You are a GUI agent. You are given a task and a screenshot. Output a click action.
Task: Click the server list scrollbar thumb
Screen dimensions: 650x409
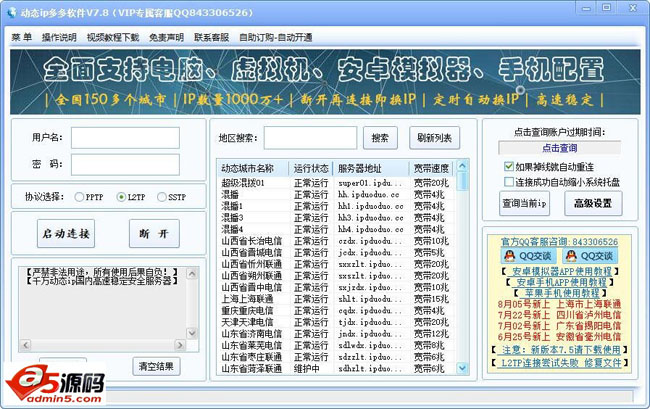coord(462,181)
